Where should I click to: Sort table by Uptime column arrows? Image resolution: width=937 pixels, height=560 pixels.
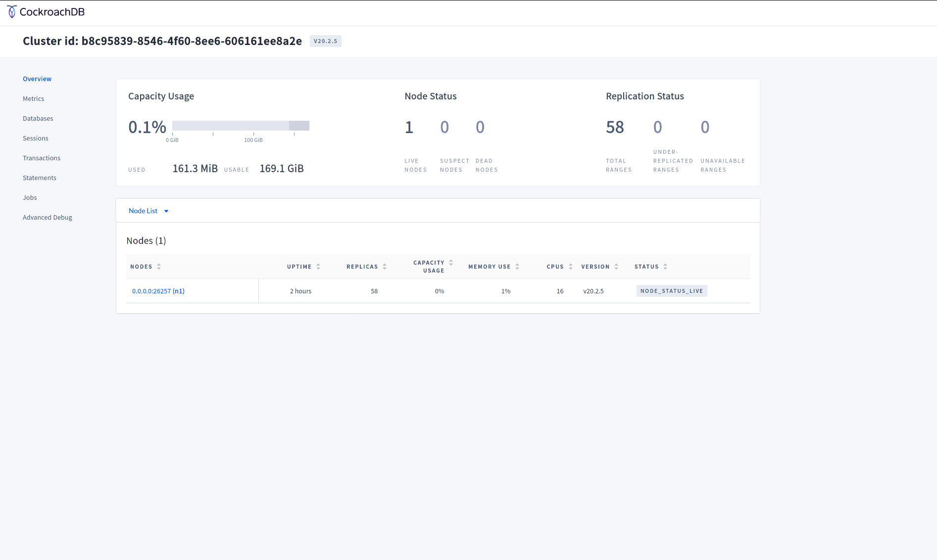[318, 267]
